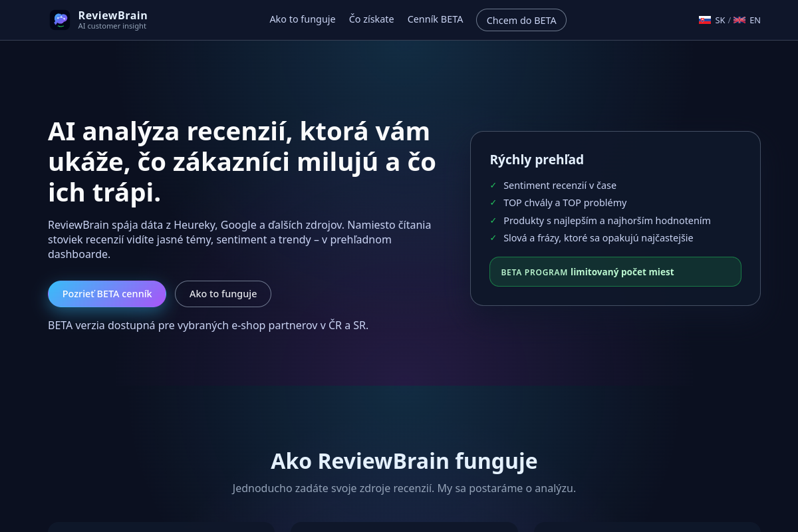Click the 'BETA verzia dostupná pre vybraných' note
Image resolution: width=798 pixels, height=532 pixels.
(x=208, y=326)
